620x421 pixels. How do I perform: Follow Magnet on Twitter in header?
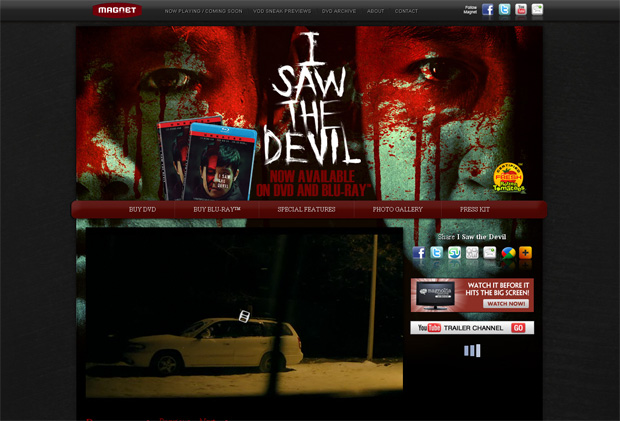click(x=504, y=9)
